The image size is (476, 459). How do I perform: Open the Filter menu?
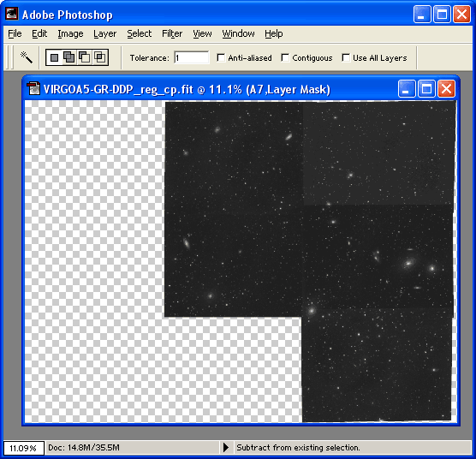tap(172, 33)
